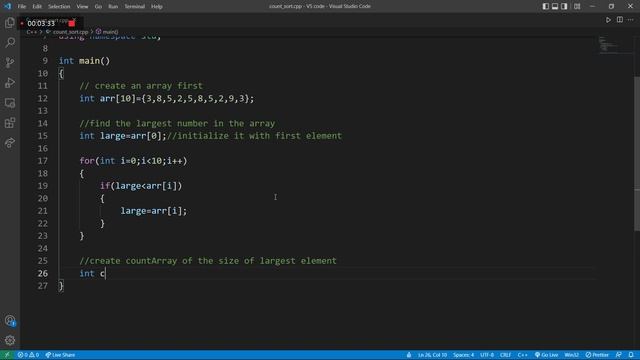
Task: Toggle the secondary side bar layout button
Action: (564, 6)
